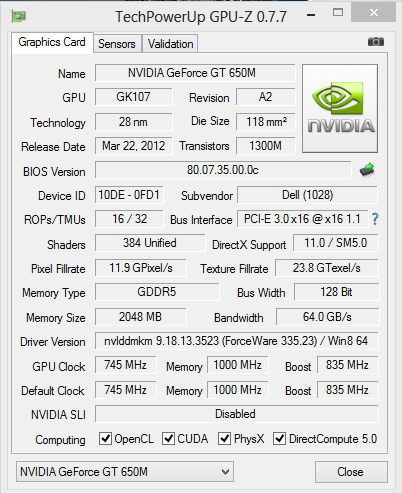Click the Close button at the bottom
This screenshot has width=402, height=493.
click(x=351, y=472)
